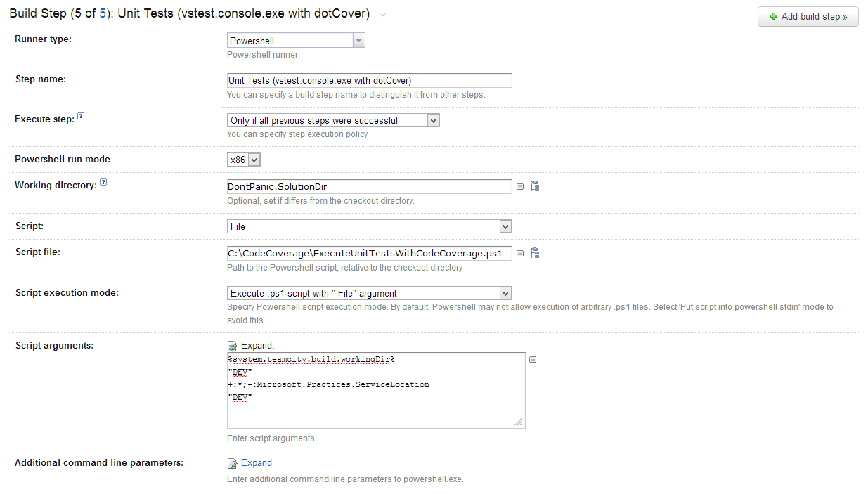Open build step dropdown arrow next to title
The height and width of the screenshot is (494, 868).
tap(382, 15)
